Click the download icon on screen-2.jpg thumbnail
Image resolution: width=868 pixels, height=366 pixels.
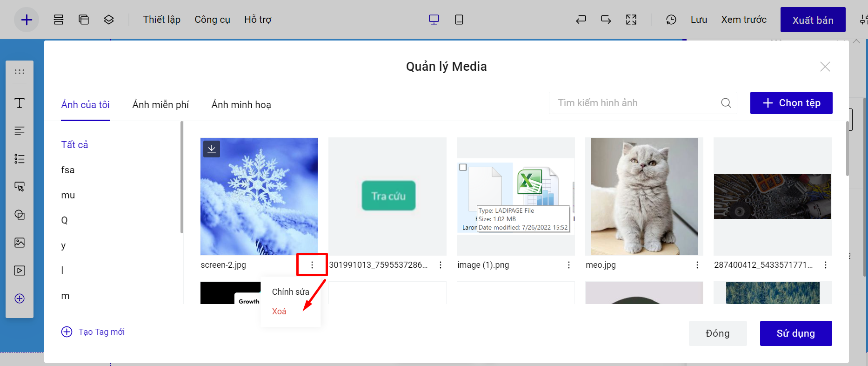[212, 149]
